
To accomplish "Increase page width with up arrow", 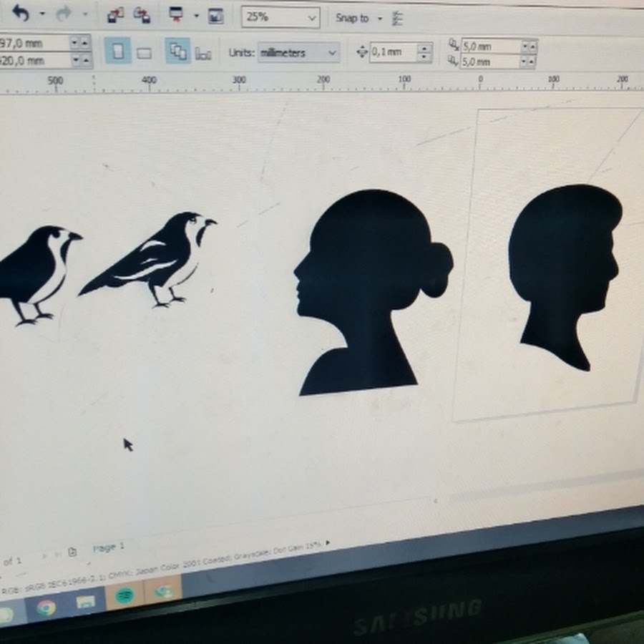I will point(84,42).
